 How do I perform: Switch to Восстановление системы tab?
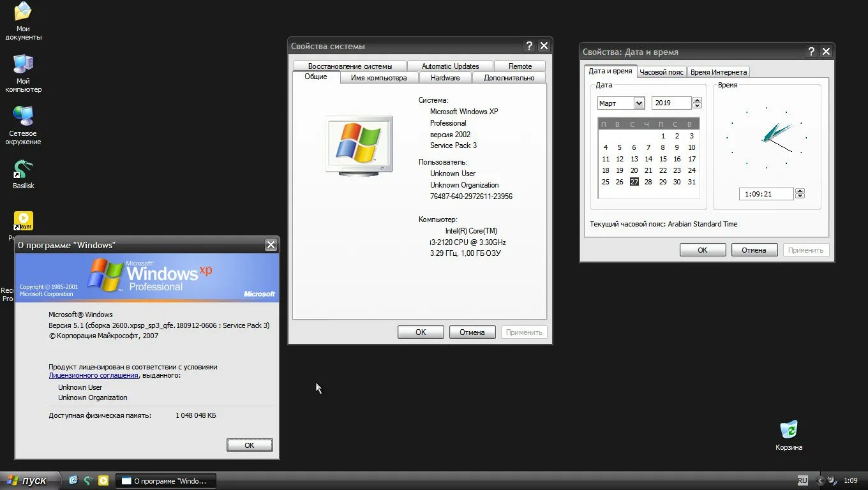(350, 66)
